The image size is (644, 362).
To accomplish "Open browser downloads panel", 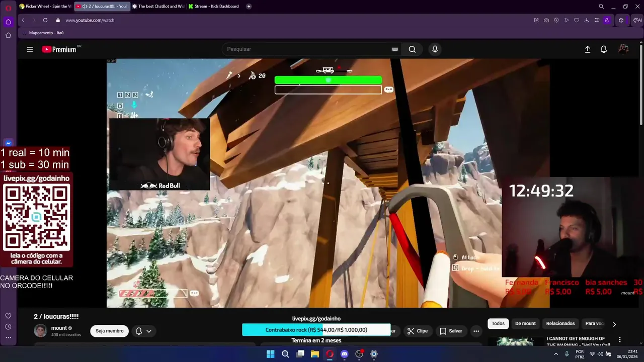I will click(x=587, y=20).
